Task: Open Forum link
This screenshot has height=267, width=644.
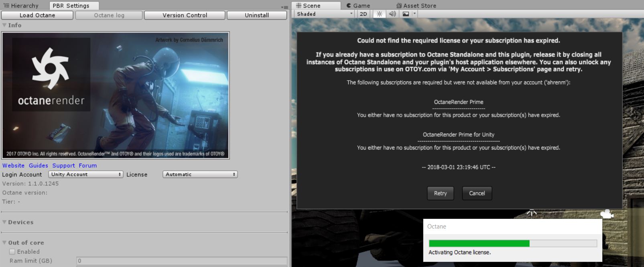Action: 87,166
